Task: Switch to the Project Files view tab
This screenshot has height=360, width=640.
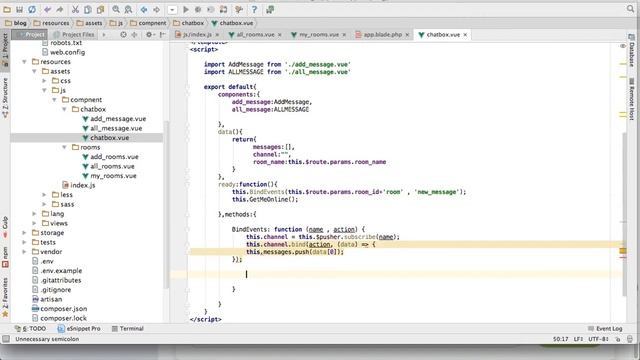Action: [74, 35]
